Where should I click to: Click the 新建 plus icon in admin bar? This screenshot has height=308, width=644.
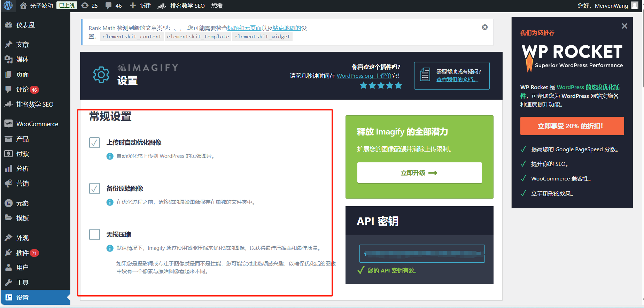coord(133,6)
